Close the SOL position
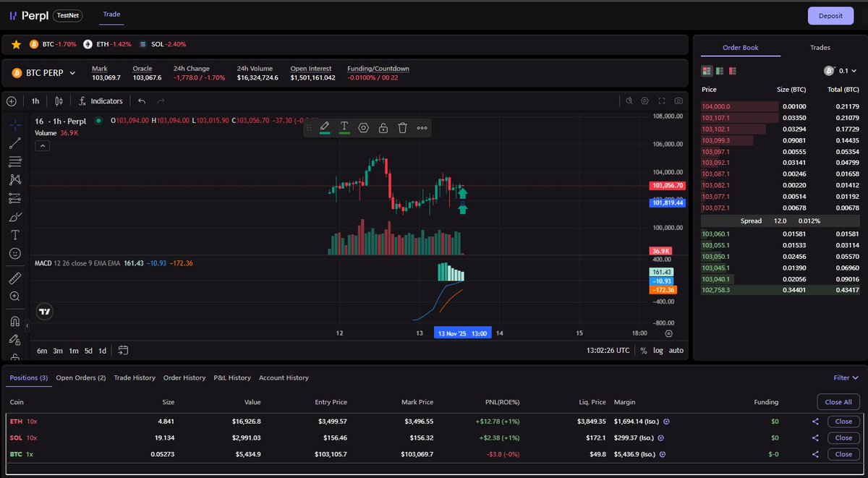This screenshot has height=478, width=868. point(843,438)
